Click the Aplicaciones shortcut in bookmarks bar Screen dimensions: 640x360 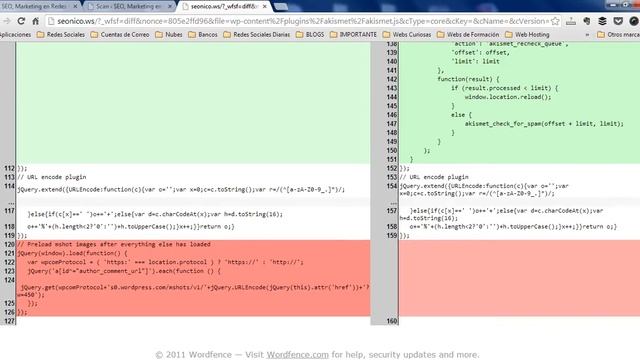[15, 35]
